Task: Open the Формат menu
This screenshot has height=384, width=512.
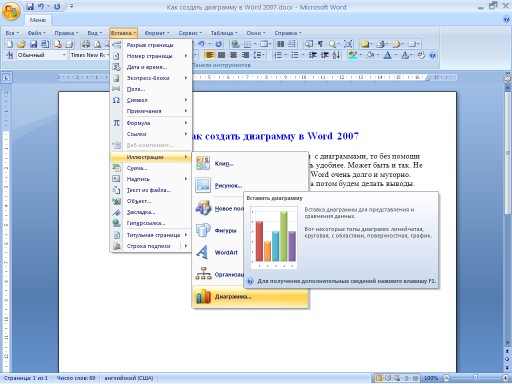Action: (157, 33)
